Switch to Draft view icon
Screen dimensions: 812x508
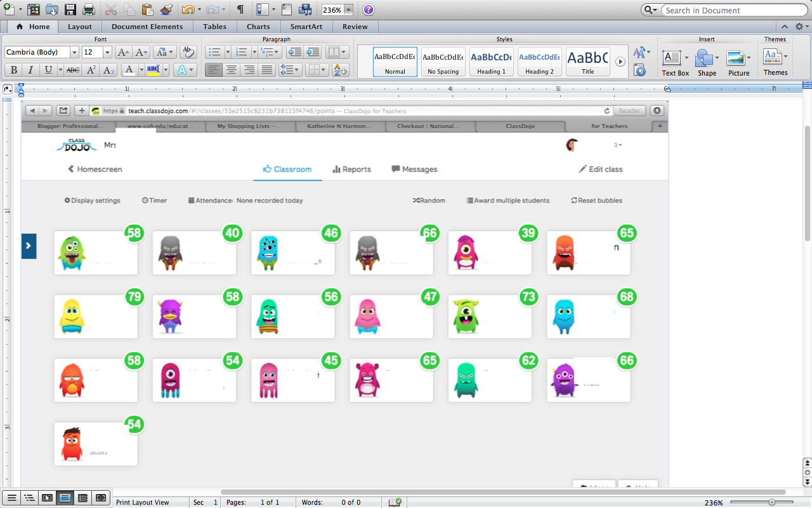click(11, 498)
